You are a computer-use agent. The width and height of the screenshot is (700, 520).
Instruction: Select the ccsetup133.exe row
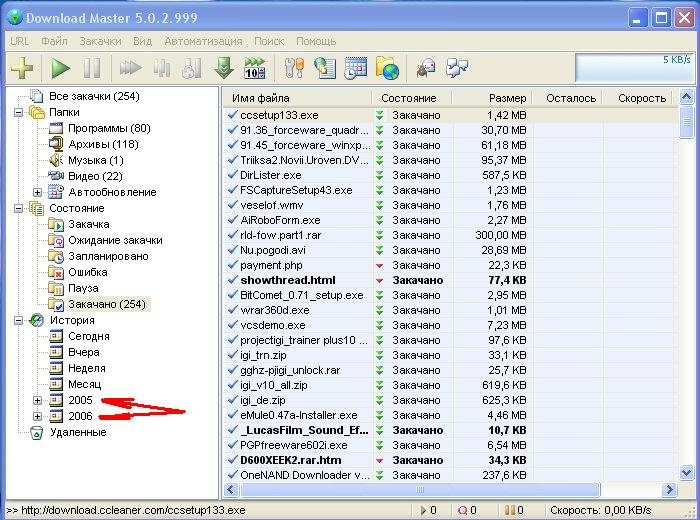tap(450, 115)
